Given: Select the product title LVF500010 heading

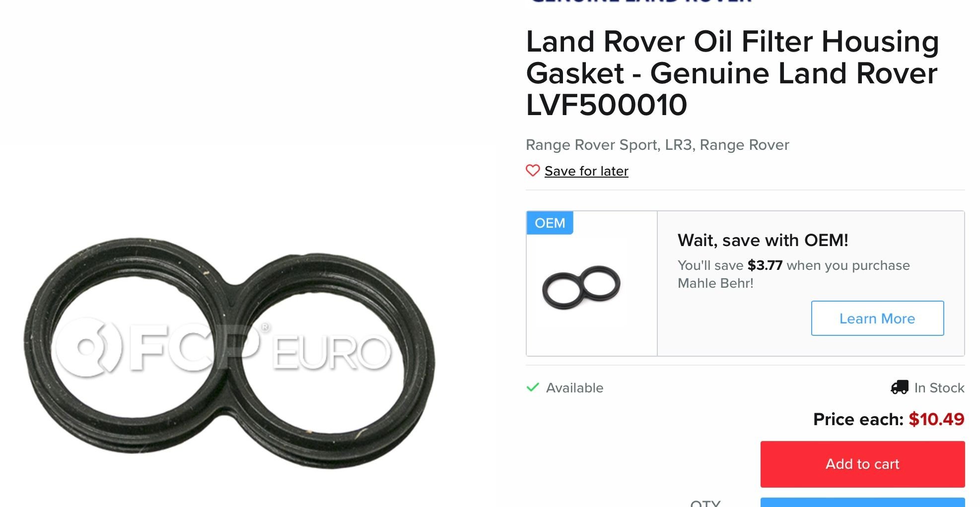Looking at the screenshot, I should click(x=732, y=73).
